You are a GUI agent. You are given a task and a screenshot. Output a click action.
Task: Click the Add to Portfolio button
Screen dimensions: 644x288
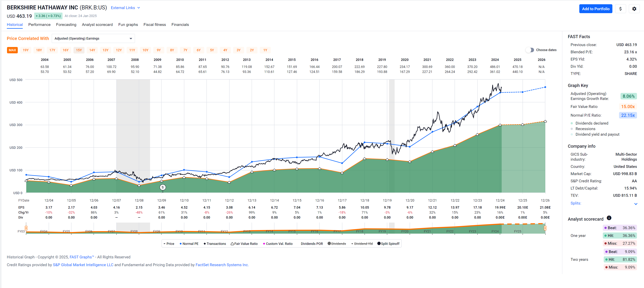(x=596, y=9)
